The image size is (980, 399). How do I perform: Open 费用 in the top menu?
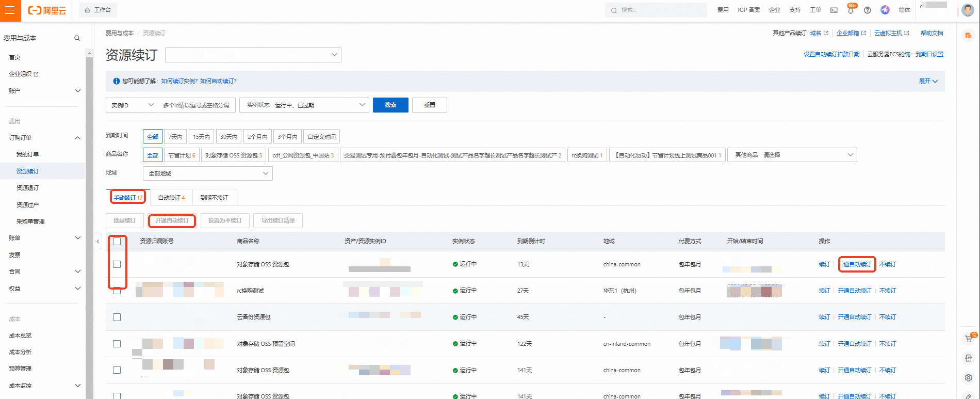point(723,10)
